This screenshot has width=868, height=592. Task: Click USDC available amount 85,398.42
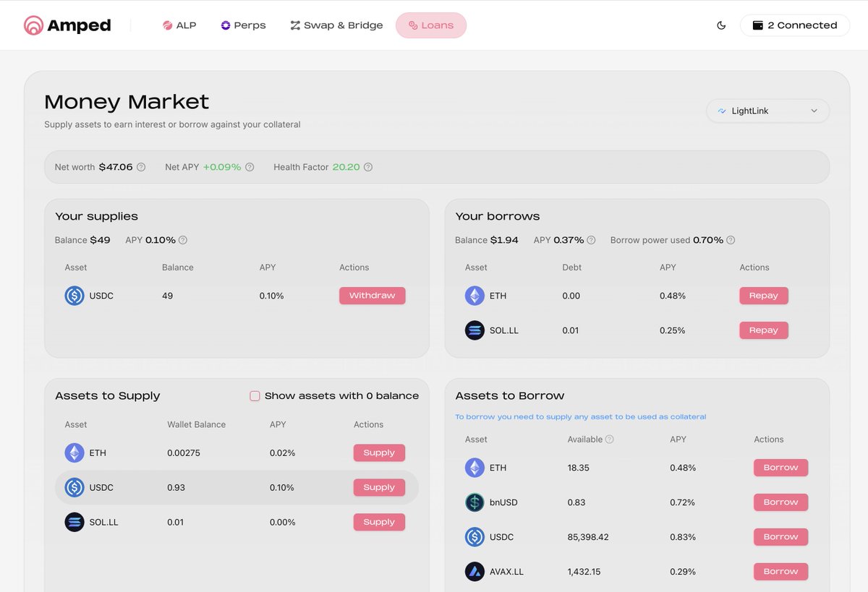coord(588,537)
